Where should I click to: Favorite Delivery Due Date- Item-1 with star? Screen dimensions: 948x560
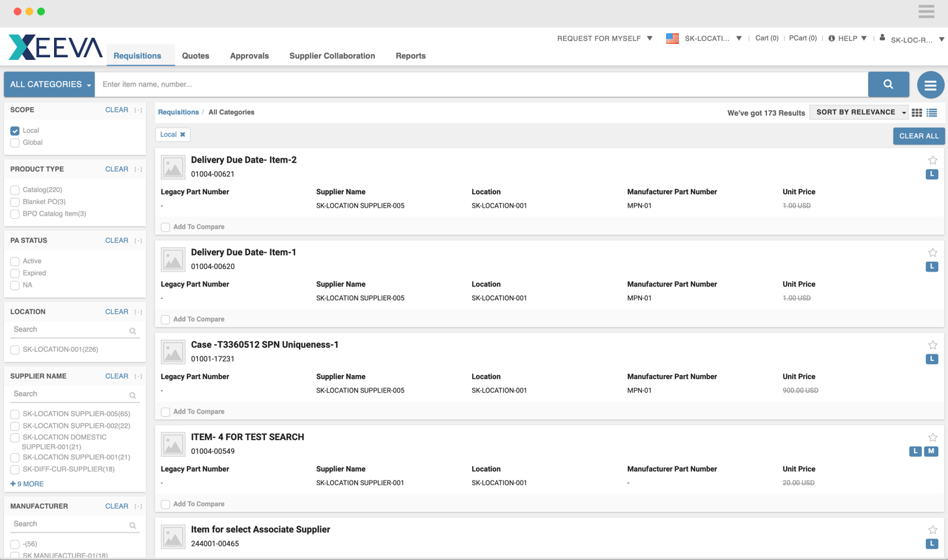click(x=932, y=253)
